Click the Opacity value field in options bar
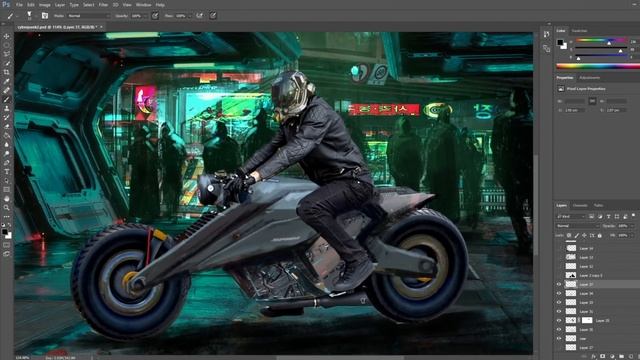This screenshot has height=360, width=640. coord(137,16)
